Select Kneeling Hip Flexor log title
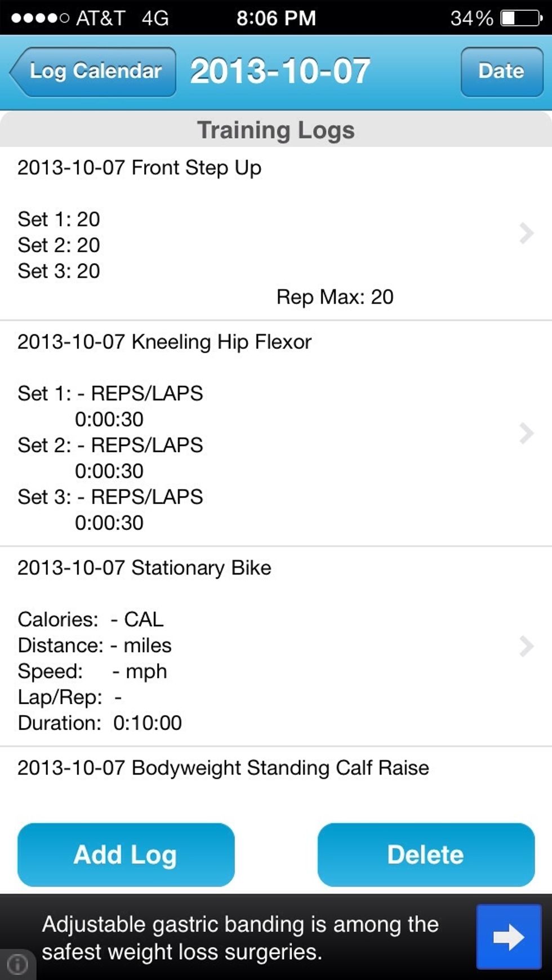Screen dimensions: 552x980 pos(164,342)
